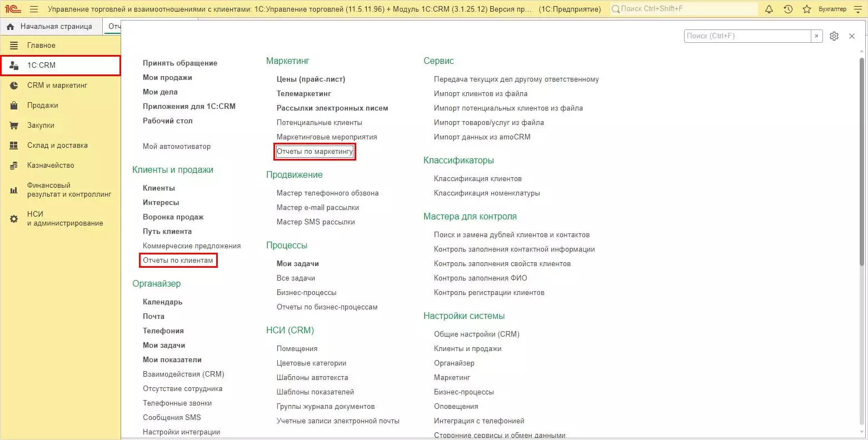Screen dimensions: 868x440
Task: Open Склад и доставка section
Action: 60,145
